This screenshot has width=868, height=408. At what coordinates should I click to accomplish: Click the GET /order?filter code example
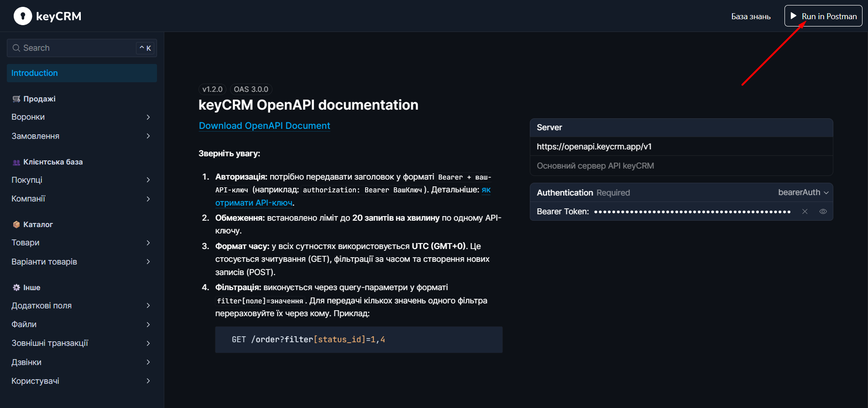tap(359, 339)
